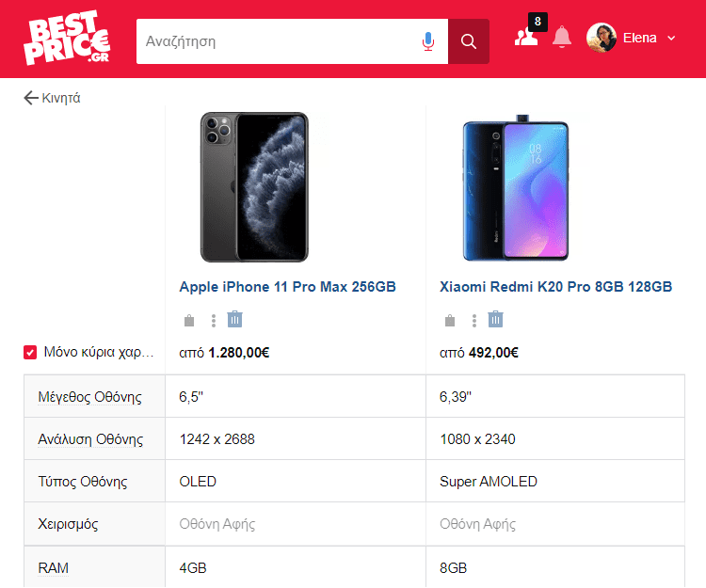
Task: Open three-dot options menu for Xiaomi
Action: pyautogui.click(x=474, y=320)
